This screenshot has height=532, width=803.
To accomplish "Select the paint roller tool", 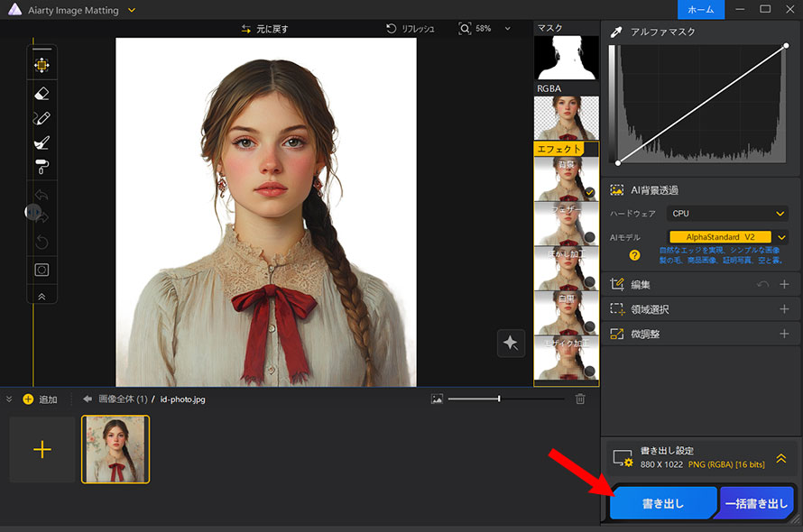I will coord(42,166).
